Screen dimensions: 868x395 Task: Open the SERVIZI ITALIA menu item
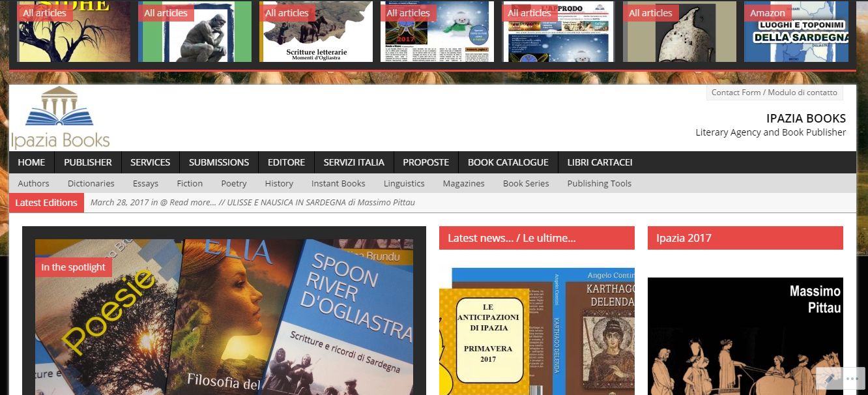354,162
